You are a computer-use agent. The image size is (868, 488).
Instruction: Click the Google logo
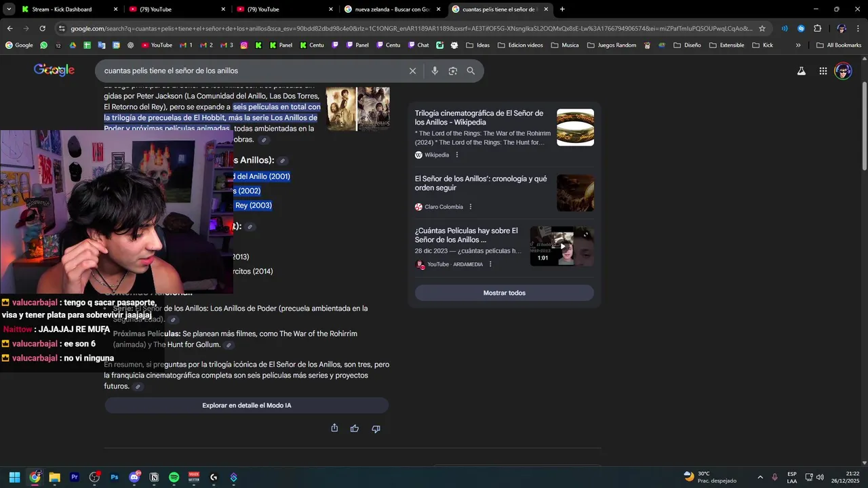[54, 70]
